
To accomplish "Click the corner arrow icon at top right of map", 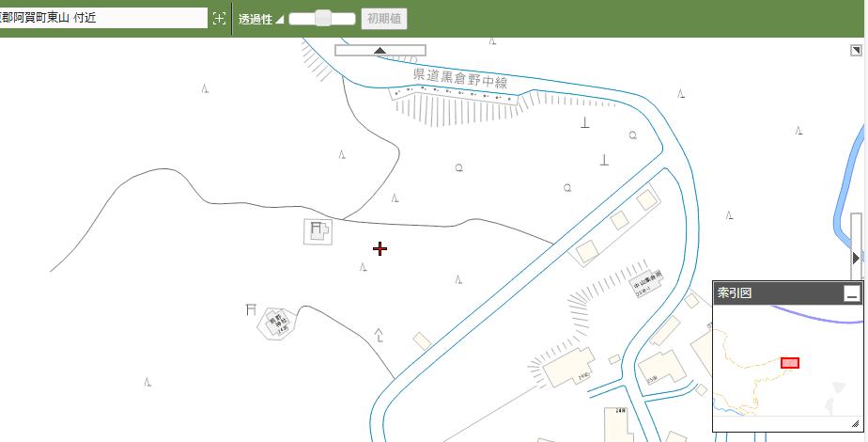I will click(856, 51).
